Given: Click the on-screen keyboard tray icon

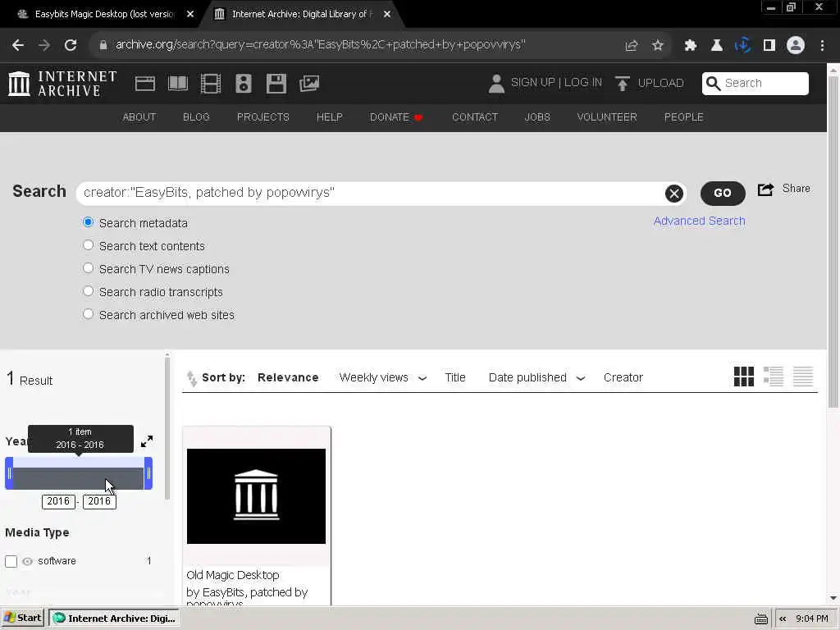Looking at the screenshot, I should [x=761, y=619].
